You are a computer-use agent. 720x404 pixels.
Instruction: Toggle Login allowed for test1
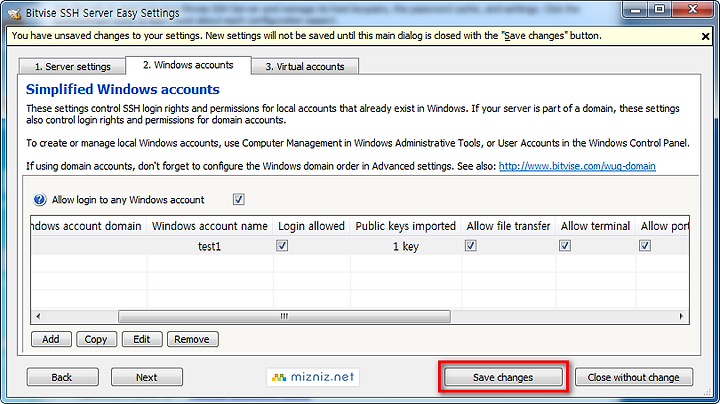(282, 246)
